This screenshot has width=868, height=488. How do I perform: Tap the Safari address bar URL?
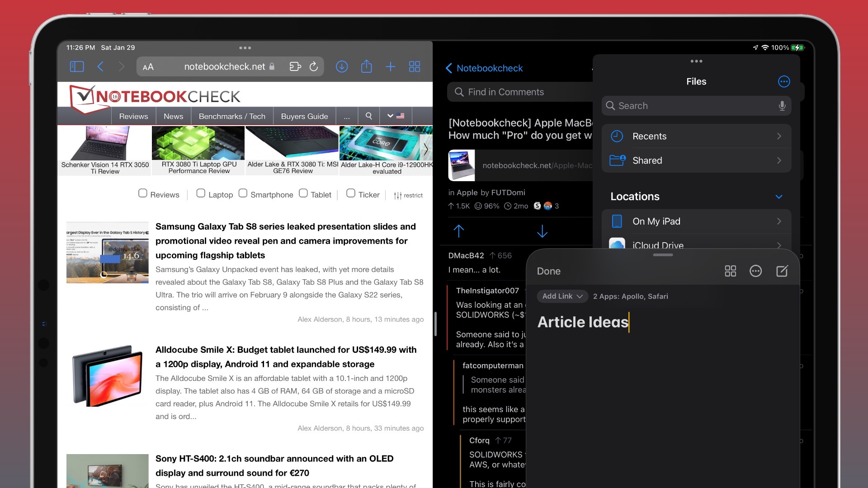click(225, 67)
